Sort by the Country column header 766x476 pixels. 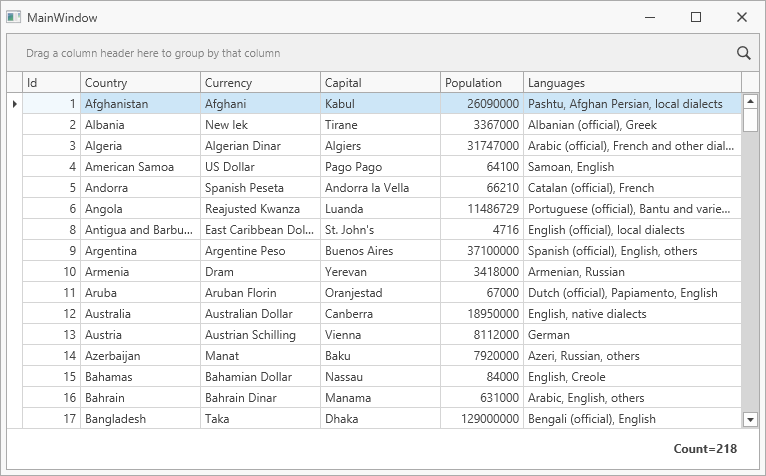click(140, 83)
